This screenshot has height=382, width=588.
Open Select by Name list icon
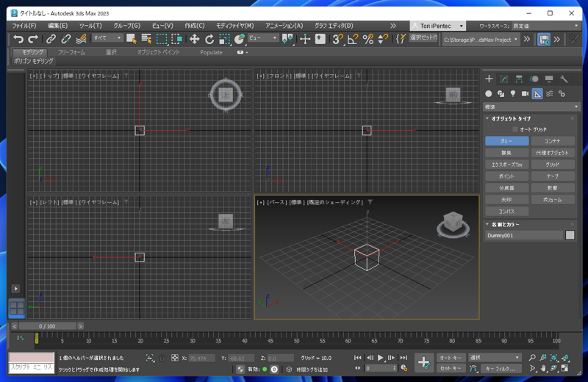[146, 39]
